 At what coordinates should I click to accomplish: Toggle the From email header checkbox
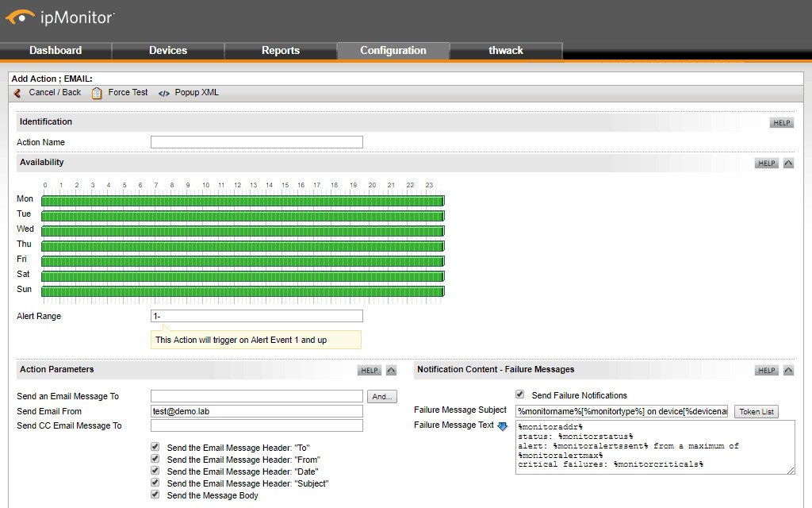pos(155,460)
